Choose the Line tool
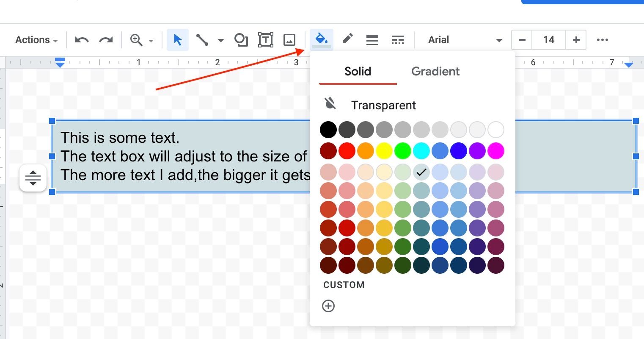 coord(202,39)
